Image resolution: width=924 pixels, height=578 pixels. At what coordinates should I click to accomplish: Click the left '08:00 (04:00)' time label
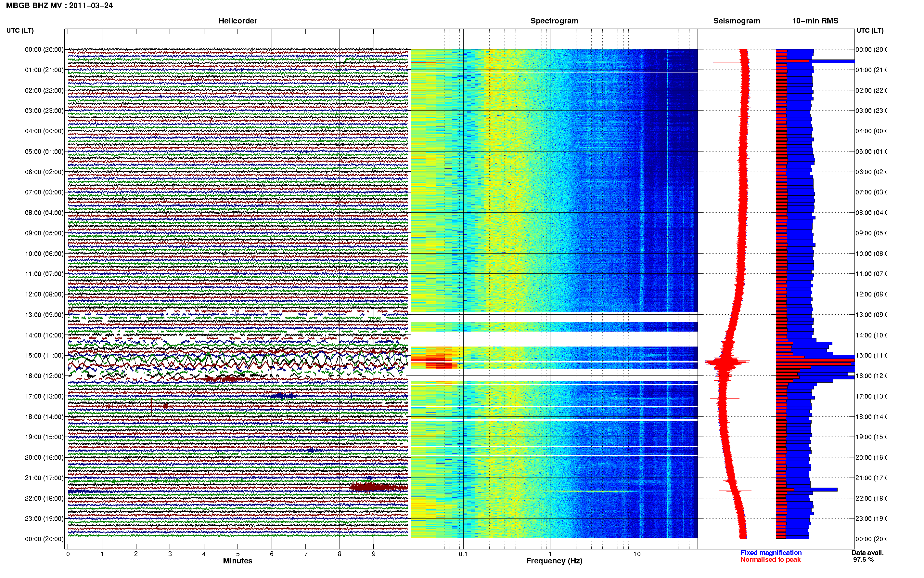coord(44,213)
